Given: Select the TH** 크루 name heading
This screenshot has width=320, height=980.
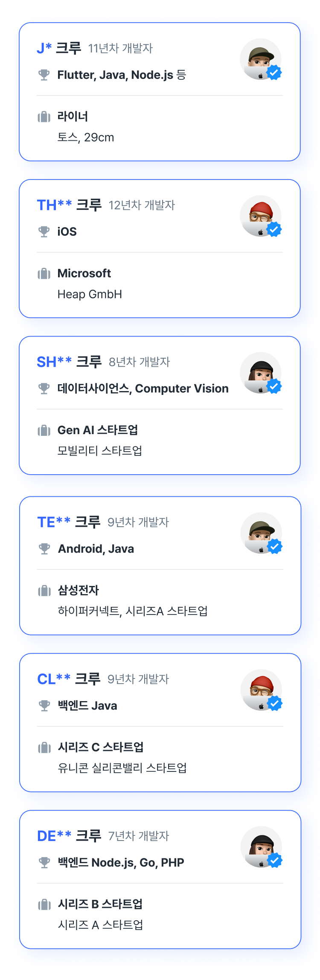Looking at the screenshot, I should click(x=69, y=205).
